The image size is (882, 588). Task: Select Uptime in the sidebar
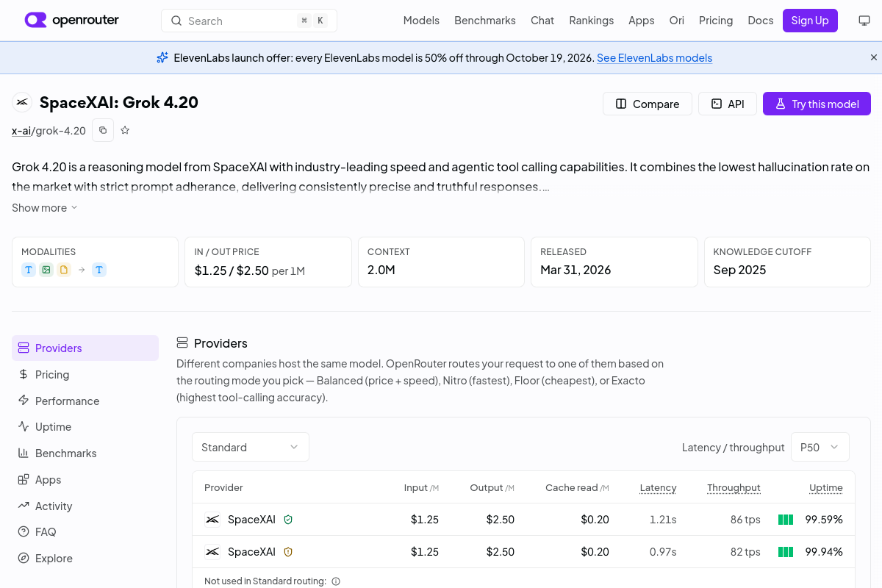85,427
